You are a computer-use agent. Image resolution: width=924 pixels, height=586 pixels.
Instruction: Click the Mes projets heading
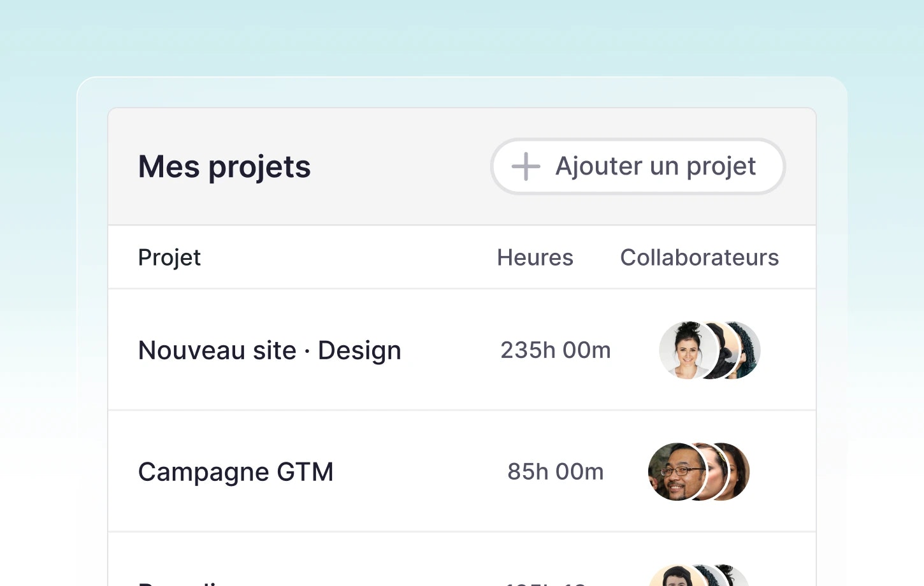pyautogui.click(x=224, y=167)
